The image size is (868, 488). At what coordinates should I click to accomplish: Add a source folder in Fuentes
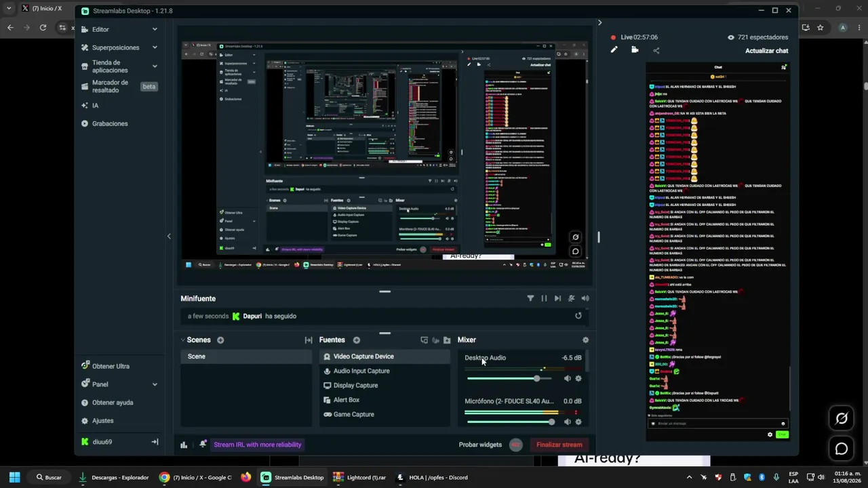pyautogui.click(x=447, y=340)
